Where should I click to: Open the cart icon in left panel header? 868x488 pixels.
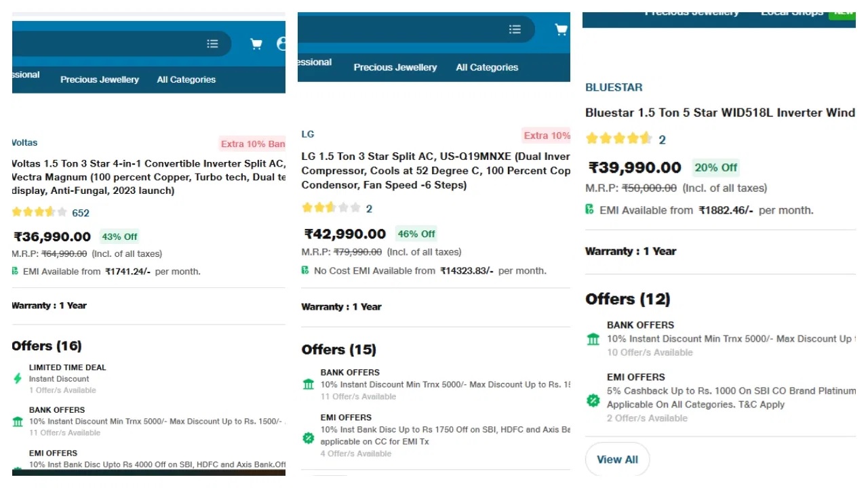(x=256, y=44)
